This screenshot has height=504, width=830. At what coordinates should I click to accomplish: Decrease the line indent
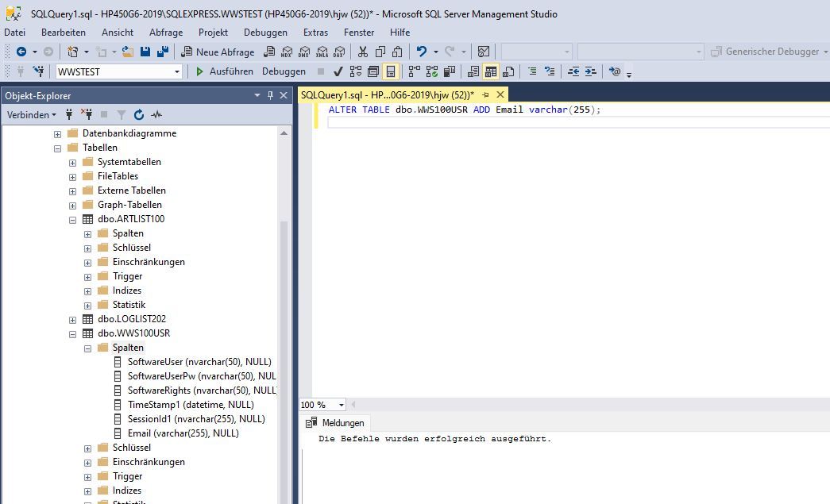573,71
